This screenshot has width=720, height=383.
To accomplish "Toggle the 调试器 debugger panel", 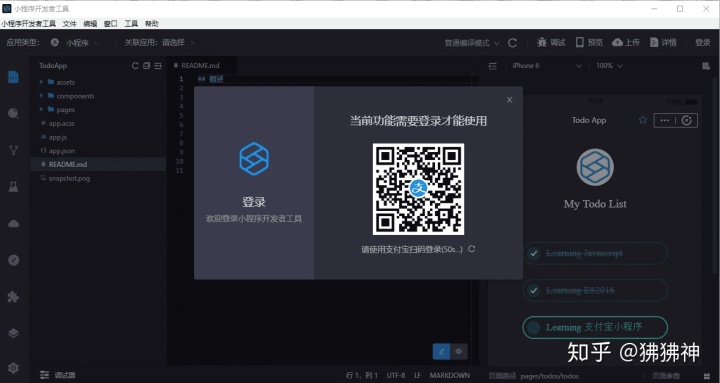I will pos(58,375).
